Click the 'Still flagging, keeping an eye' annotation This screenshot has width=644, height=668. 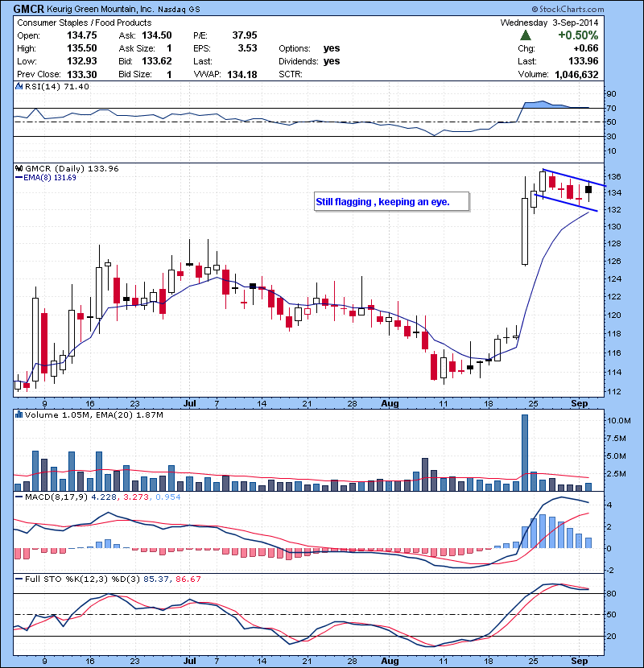[x=392, y=201]
